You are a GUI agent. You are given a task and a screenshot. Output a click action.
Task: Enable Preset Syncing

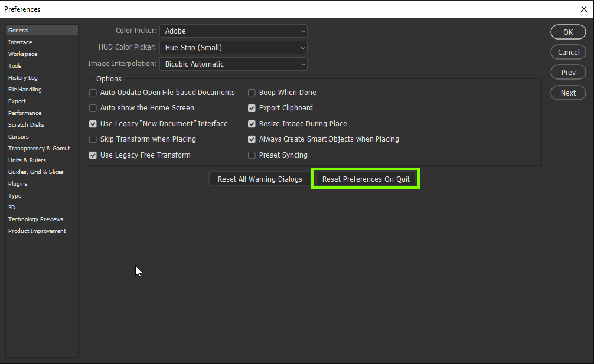click(252, 155)
